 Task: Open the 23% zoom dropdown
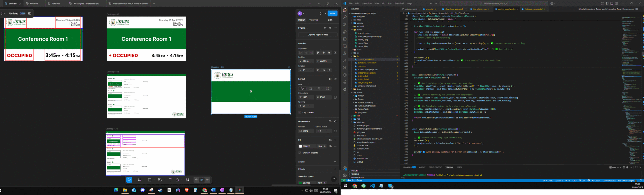click(x=332, y=20)
